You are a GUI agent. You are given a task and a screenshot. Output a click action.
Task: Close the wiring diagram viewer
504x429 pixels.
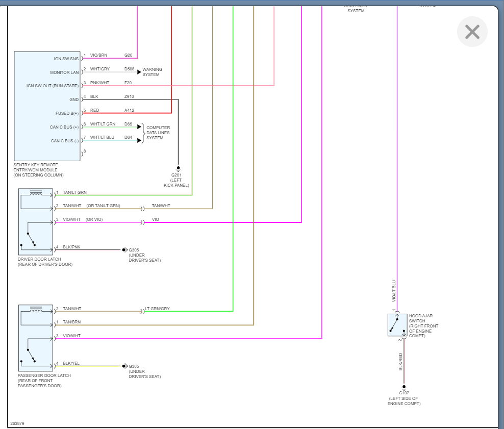[472, 32]
